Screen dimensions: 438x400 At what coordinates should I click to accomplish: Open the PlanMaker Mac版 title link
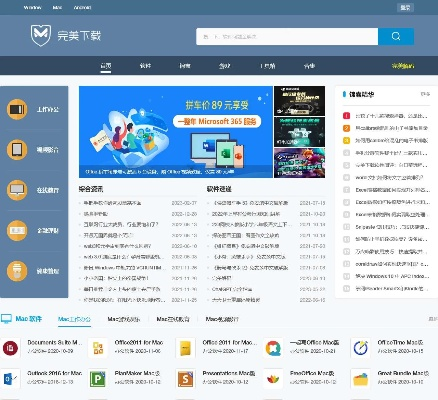[138, 373]
